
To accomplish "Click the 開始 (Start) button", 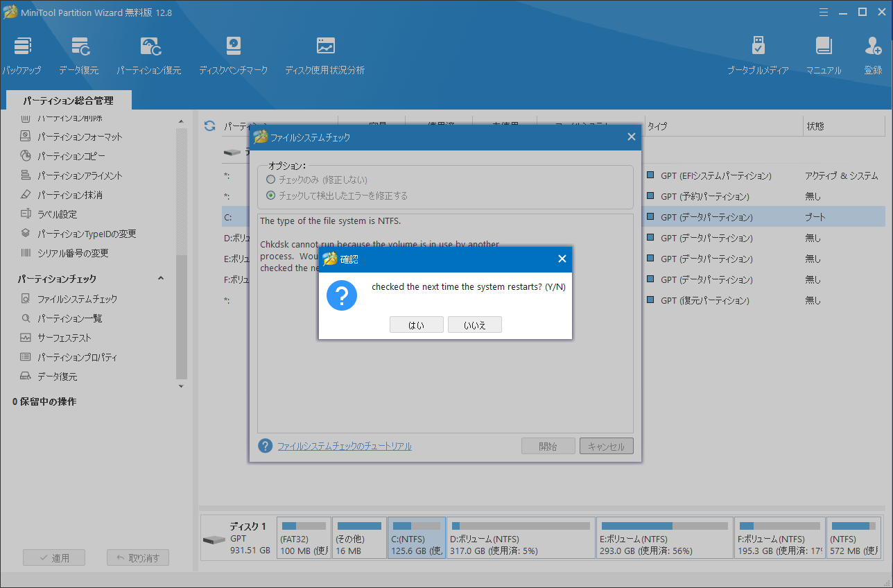I will pyautogui.click(x=548, y=446).
